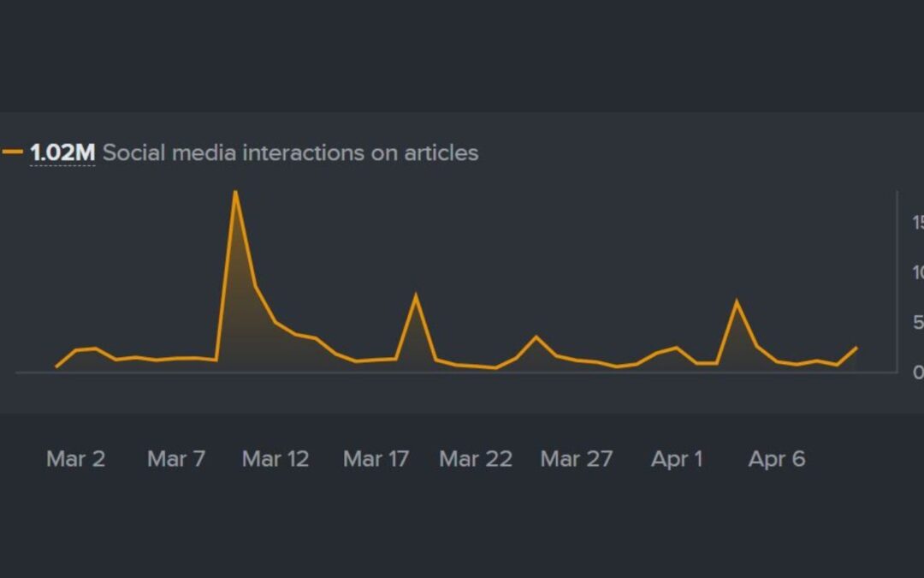
Task: Click the small peak between Mar 22 and Mar 27
Action: 536,337
